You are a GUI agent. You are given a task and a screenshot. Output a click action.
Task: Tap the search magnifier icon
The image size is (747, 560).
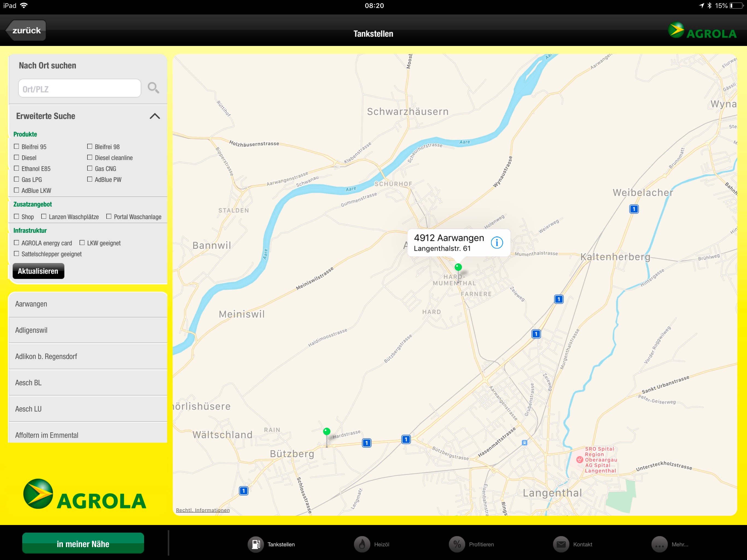pyautogui.click(x=153, y=88)
